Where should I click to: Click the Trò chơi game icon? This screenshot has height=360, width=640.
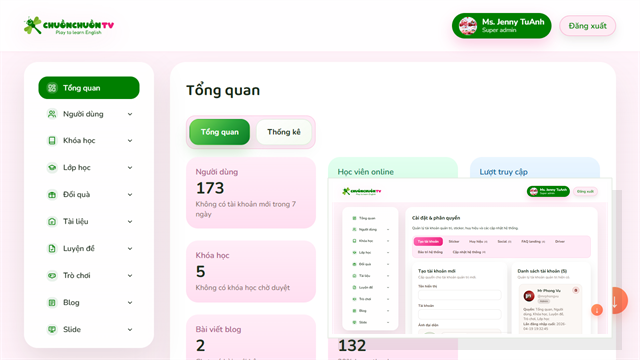pos(52,276)
